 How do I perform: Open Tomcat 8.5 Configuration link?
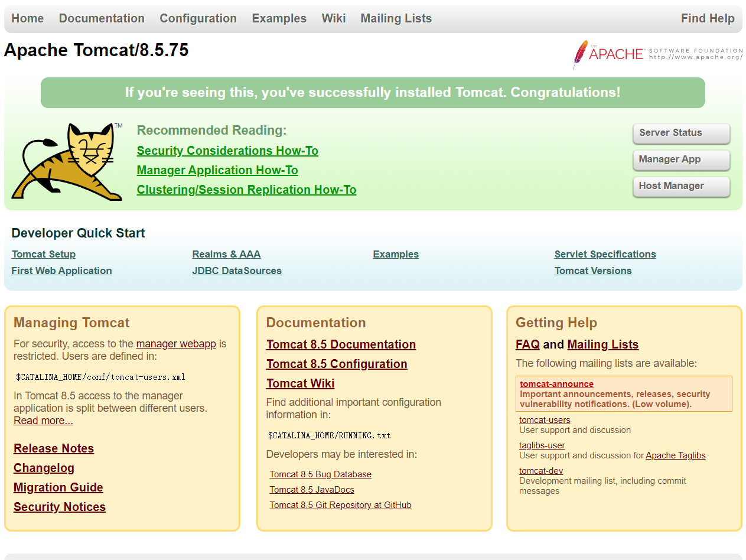337,364
